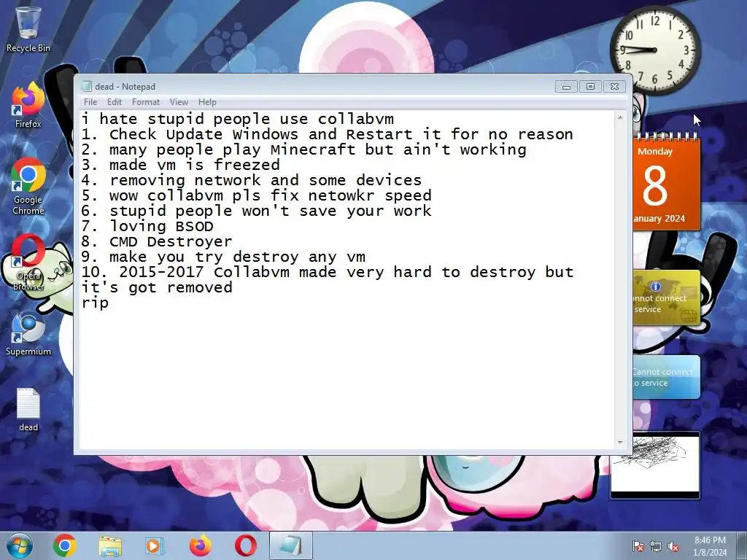Click the line "10. 2015-2017 Collabvm made very hard"
Viewport: 747px width, 560px height.
coord(328,272)
